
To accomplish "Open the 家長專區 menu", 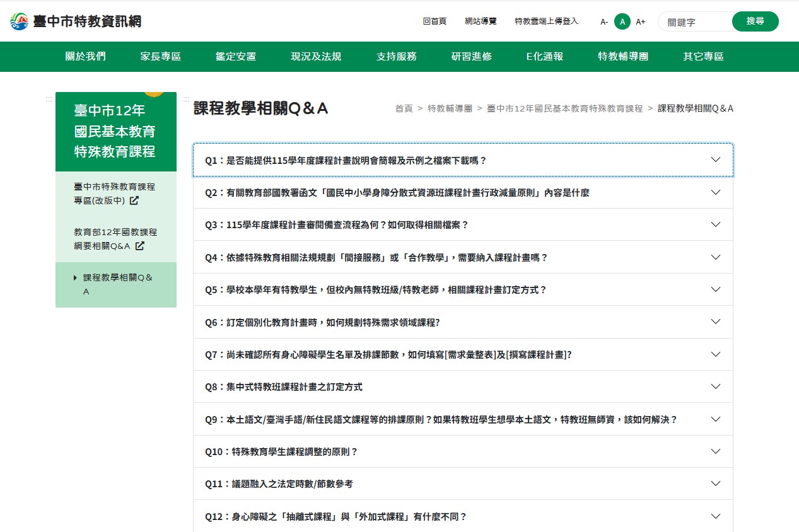I will pos(161,57).
